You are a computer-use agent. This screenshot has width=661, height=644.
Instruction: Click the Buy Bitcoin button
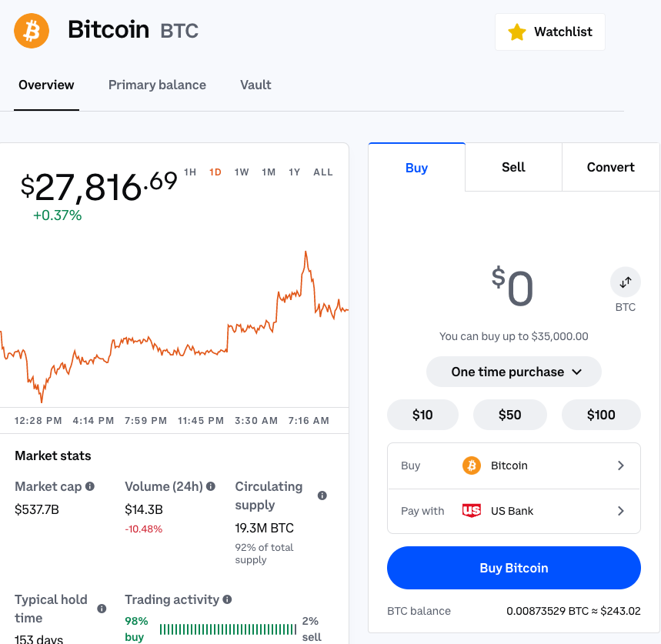click(x=513, y=567)
